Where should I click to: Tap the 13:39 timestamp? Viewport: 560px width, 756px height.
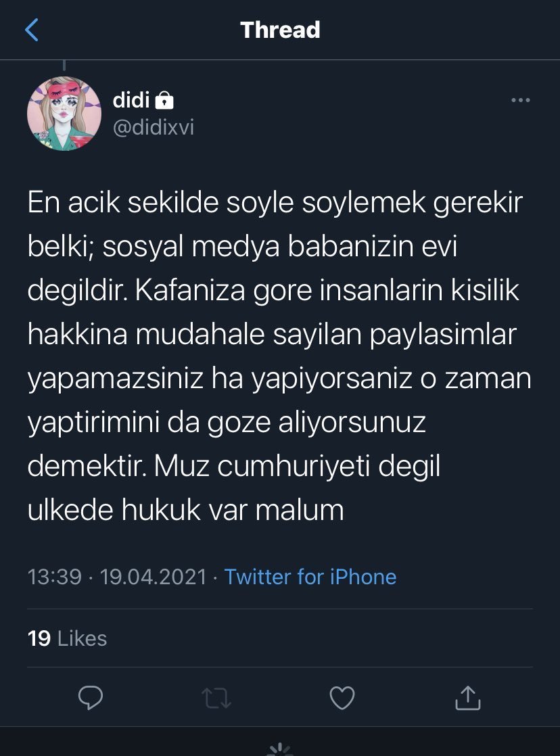(54, 577)
